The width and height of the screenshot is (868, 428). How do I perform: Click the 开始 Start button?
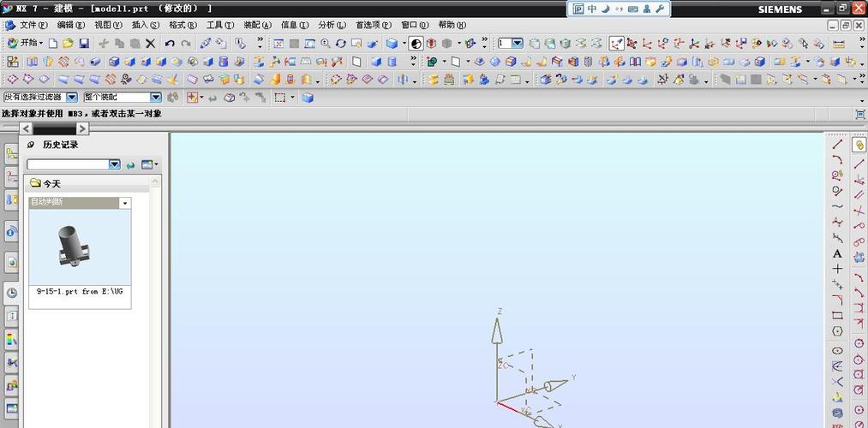(x=24, y=43)
